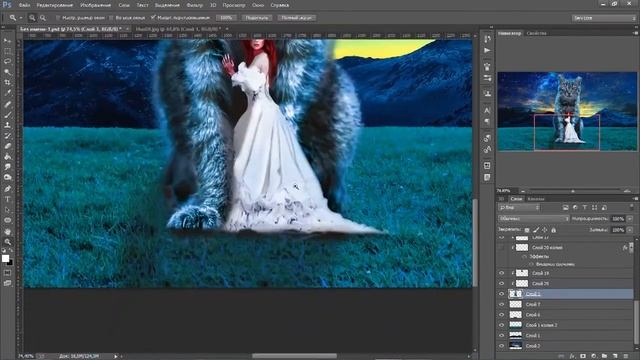Open Layers panel flyout menu
This screenshot has height=360, width=640.
[635, 199]
